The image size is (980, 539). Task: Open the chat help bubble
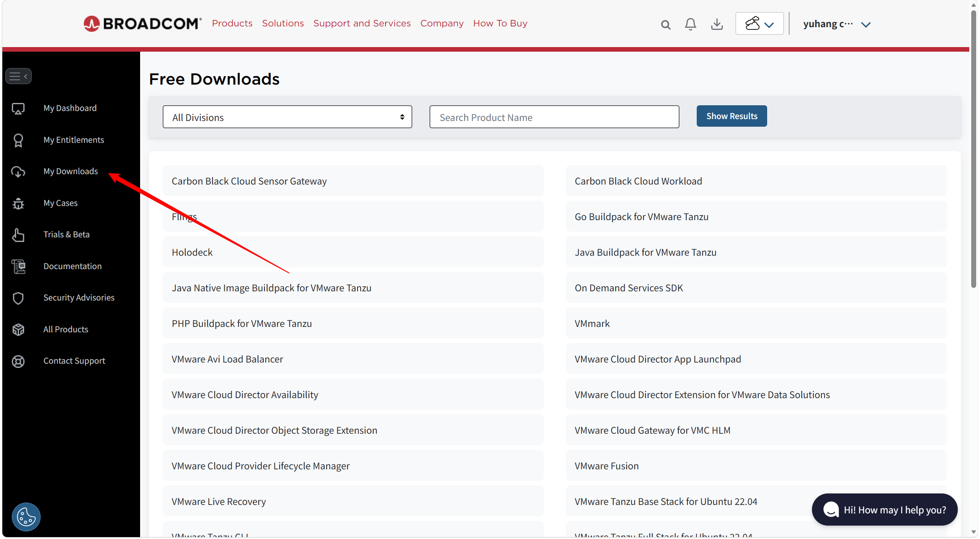point(884,510)
